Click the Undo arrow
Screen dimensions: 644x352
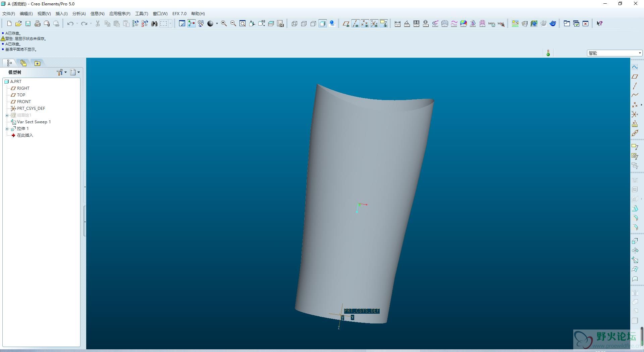(x=70, y=24)
